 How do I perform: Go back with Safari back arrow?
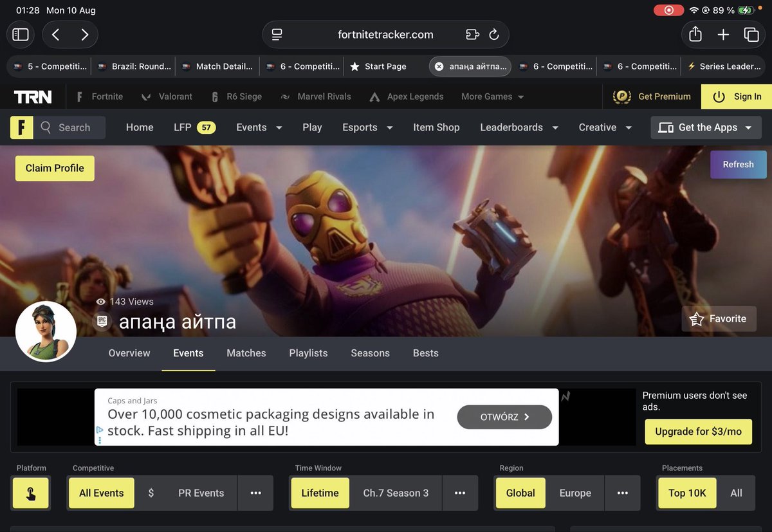pos(56,35)
